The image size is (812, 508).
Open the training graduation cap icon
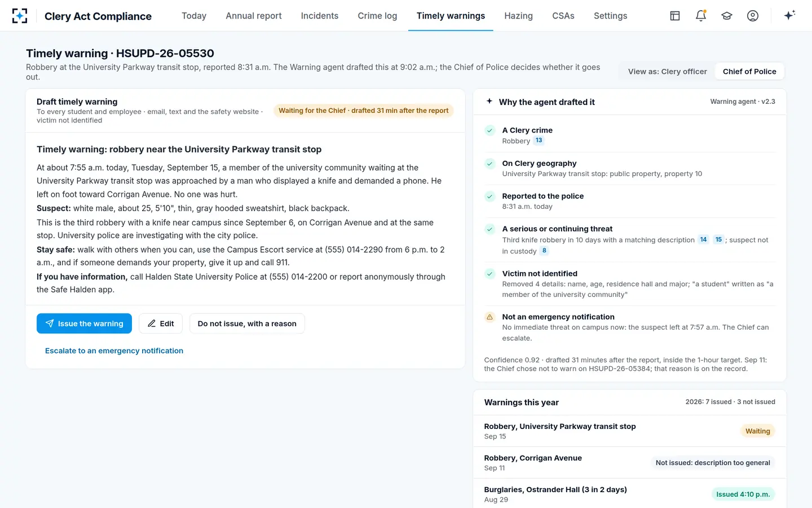pos(727,16)
